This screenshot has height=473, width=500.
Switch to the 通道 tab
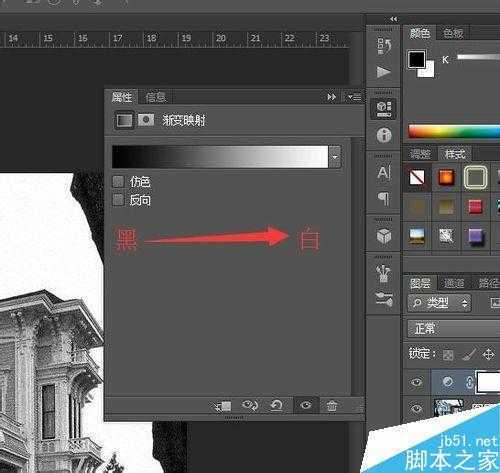[x=454, y=283]
